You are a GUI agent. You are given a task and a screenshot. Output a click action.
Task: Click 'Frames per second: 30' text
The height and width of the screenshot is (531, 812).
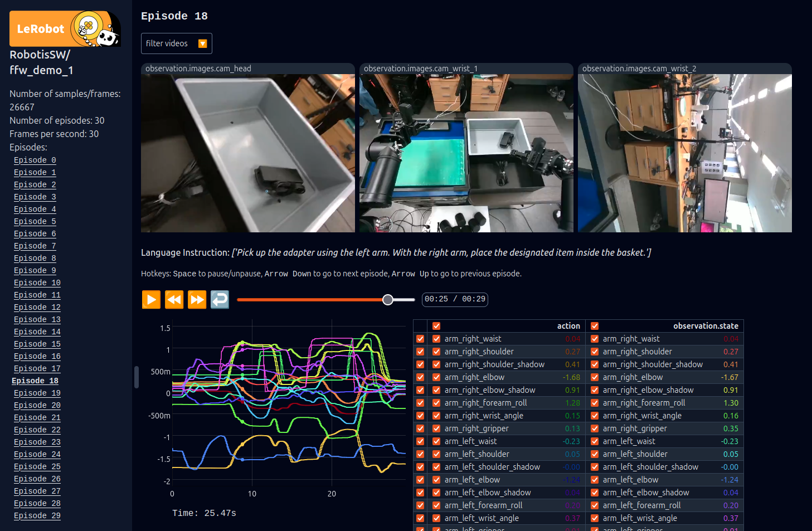tap(54, 134)
